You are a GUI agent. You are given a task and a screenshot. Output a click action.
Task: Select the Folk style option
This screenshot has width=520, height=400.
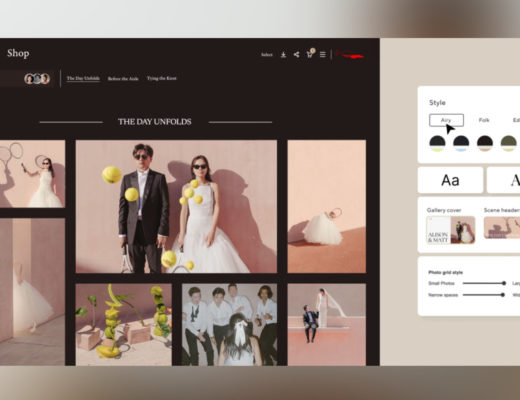484,120
